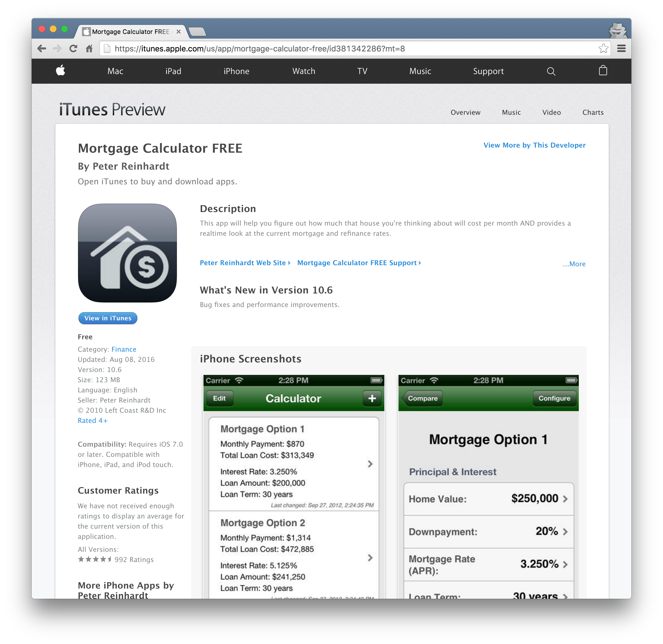Click the back arrow in the browser toolbar
This screenshot has width=663, height=644.
click(42, 49)
